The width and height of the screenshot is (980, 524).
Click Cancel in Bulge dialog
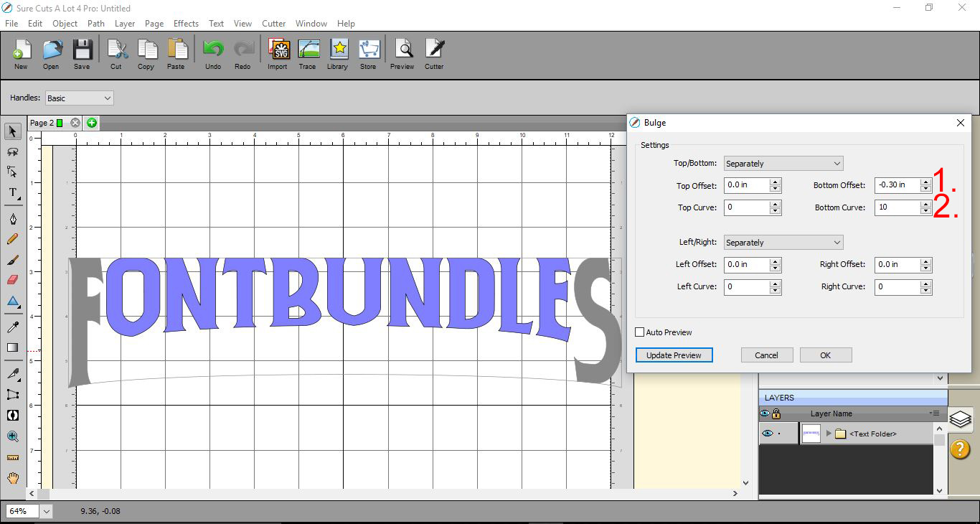(766, 355)
